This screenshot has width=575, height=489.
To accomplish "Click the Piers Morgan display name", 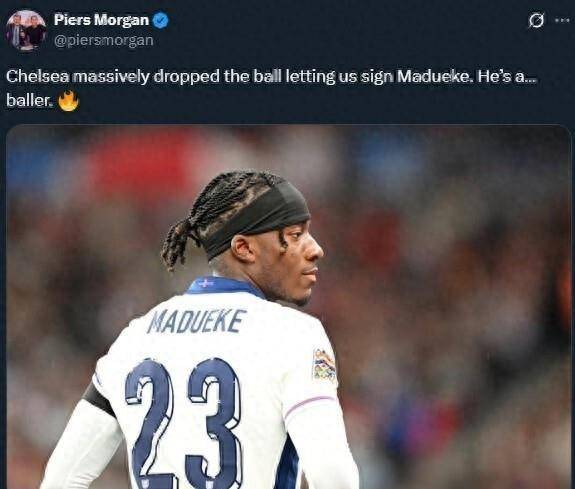I will click(101, 20).
